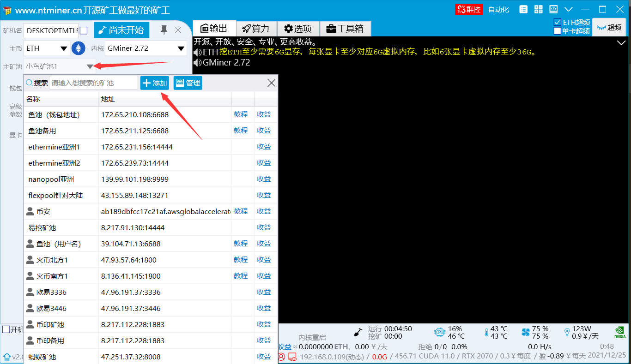Viewport: 631px width, 364px height.
Task: Open the GMiner 2.72 kernel dropdown
Action: (x=146, y=48)
